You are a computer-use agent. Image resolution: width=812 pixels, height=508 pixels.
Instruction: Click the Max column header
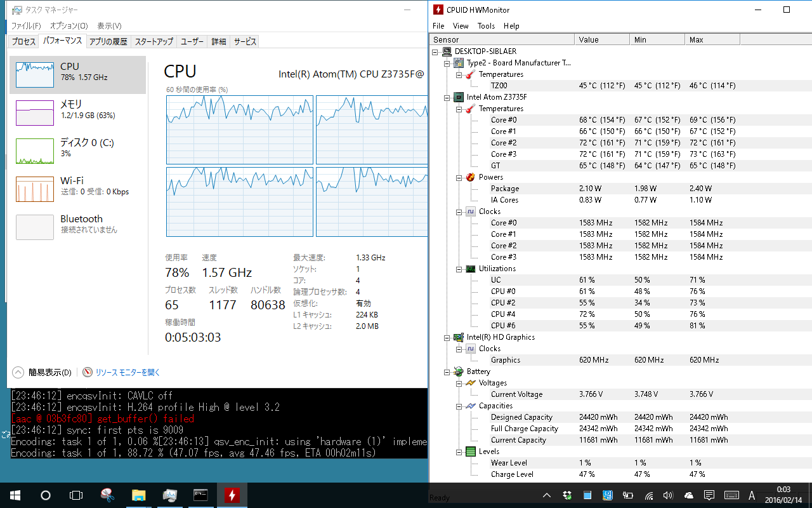(712, 39)
